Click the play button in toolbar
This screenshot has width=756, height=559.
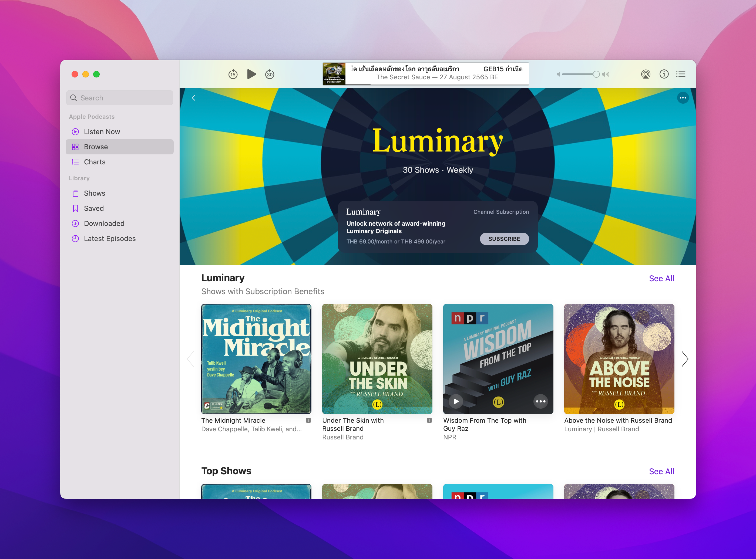251,74
